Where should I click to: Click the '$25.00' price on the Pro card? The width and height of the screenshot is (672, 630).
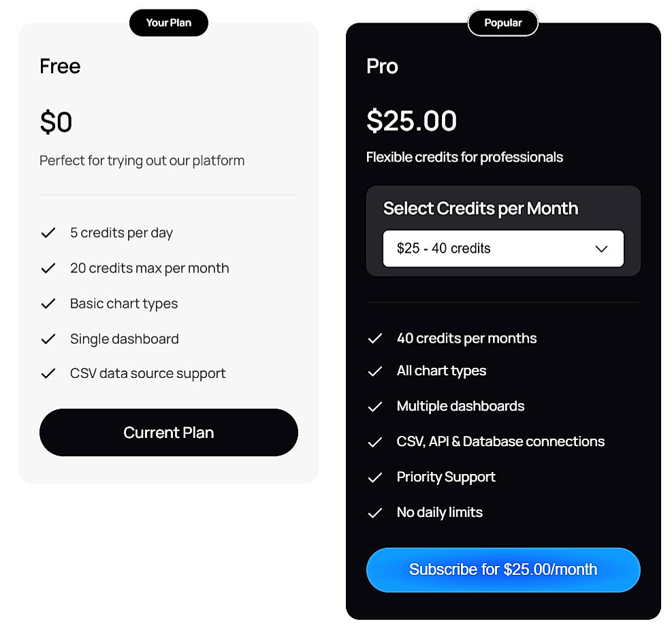(411, 120)
